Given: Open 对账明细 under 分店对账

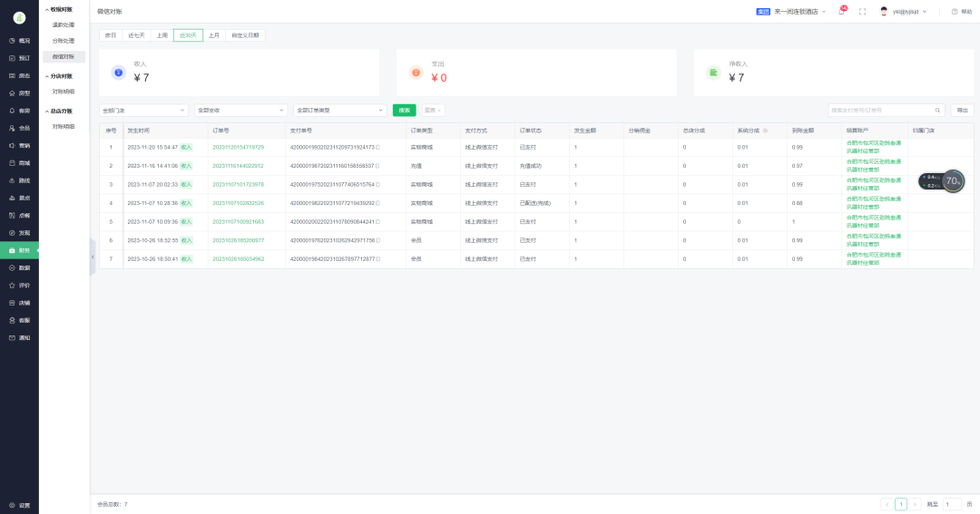Looking at the screenshot, I should pyautogui.click(x=64, y=92).
